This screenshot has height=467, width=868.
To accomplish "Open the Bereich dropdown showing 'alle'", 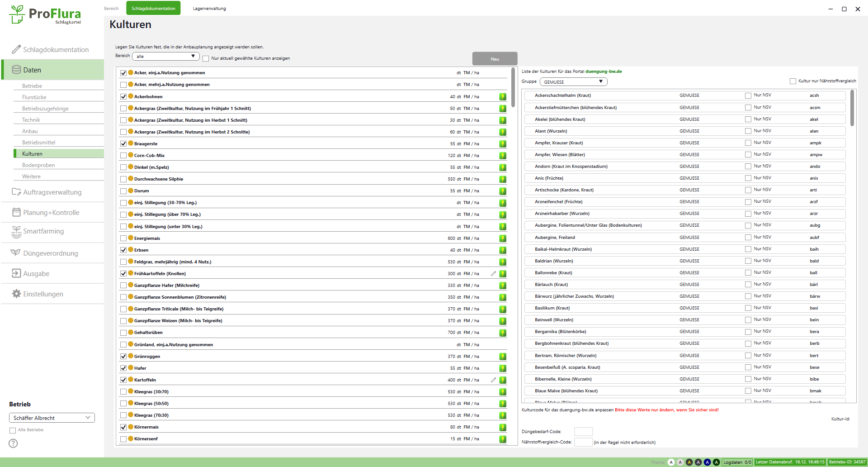I will coord(166,57).
